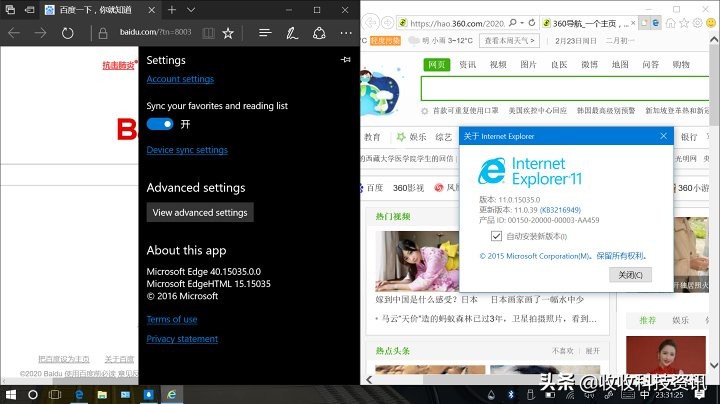Viewport: 720px width, 404px height.
Task: Open Terms of use link
Action: [172, 320]
